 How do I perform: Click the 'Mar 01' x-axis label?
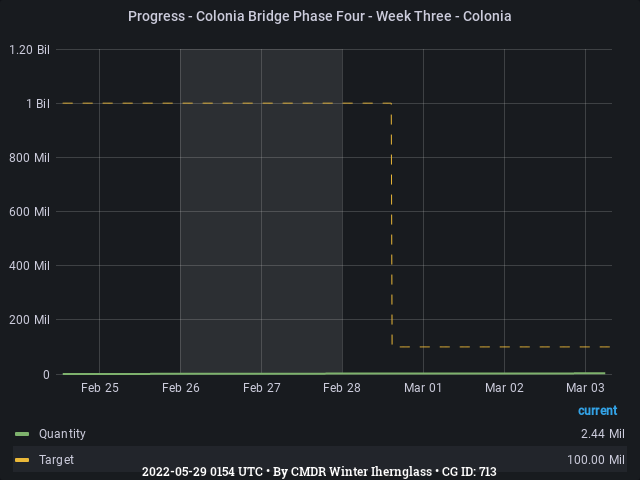click(x=423, y=388)
